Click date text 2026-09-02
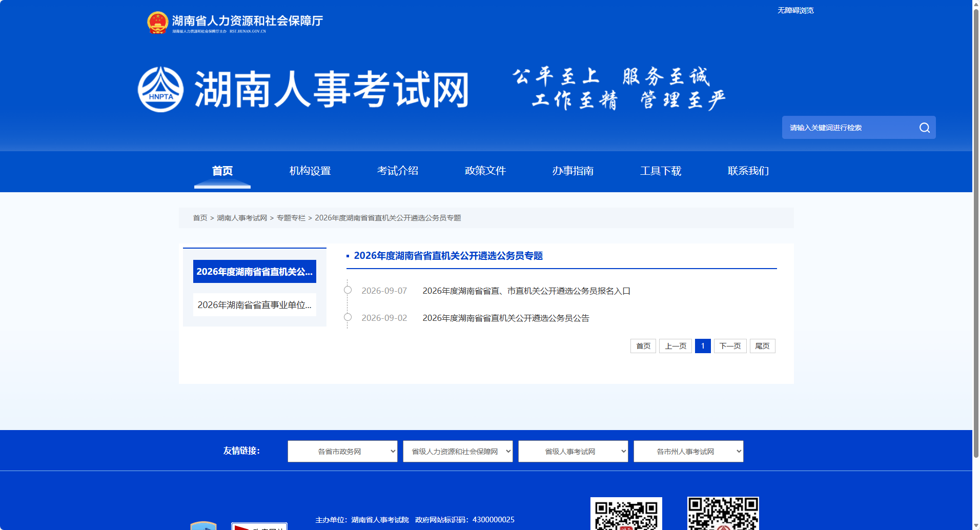 point(384,318)
